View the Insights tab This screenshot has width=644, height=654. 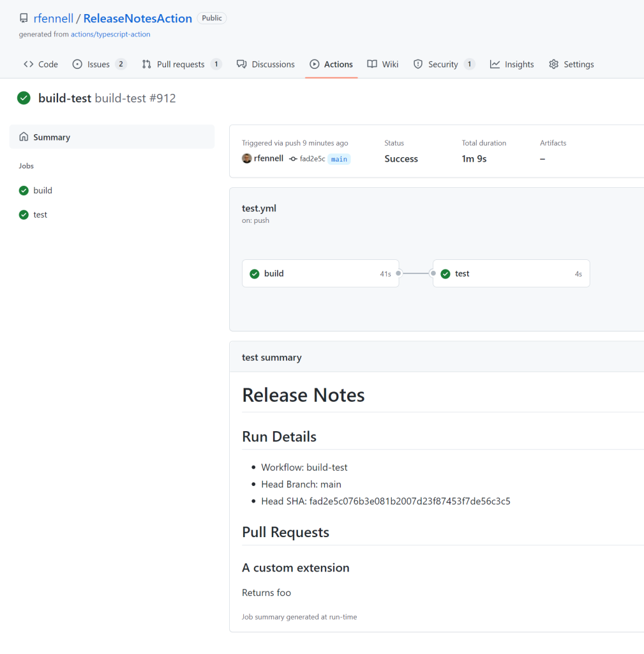512,65
